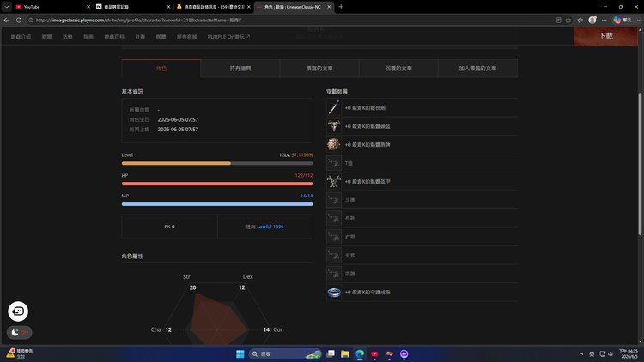
Task: Click the page vertical scrollbar
Action: pyautogui.click(x=640, y=164)
